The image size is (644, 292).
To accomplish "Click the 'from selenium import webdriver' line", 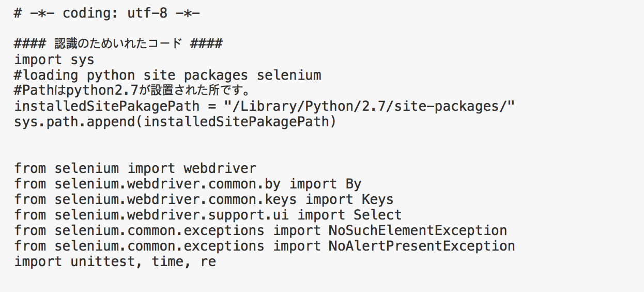I will click(x=135, y=168).
